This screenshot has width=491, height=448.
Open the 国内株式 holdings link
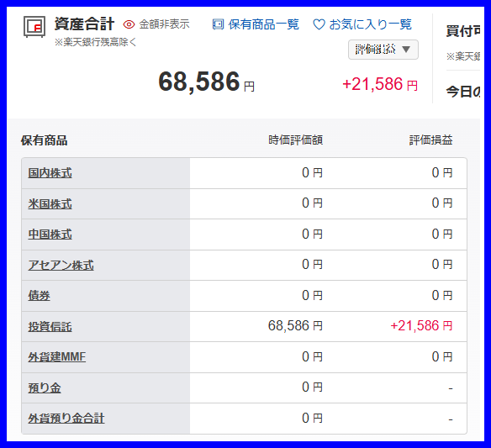(50, 173)
